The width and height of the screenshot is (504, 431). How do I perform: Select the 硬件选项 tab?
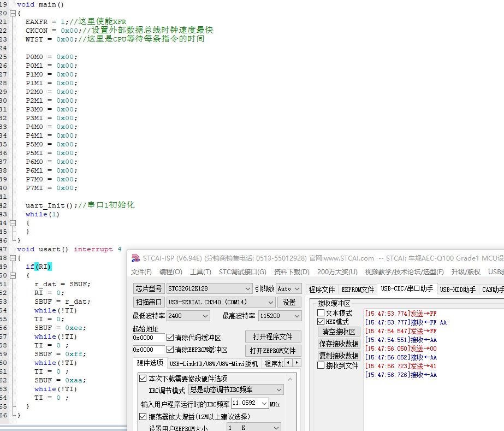coord(150,363)
